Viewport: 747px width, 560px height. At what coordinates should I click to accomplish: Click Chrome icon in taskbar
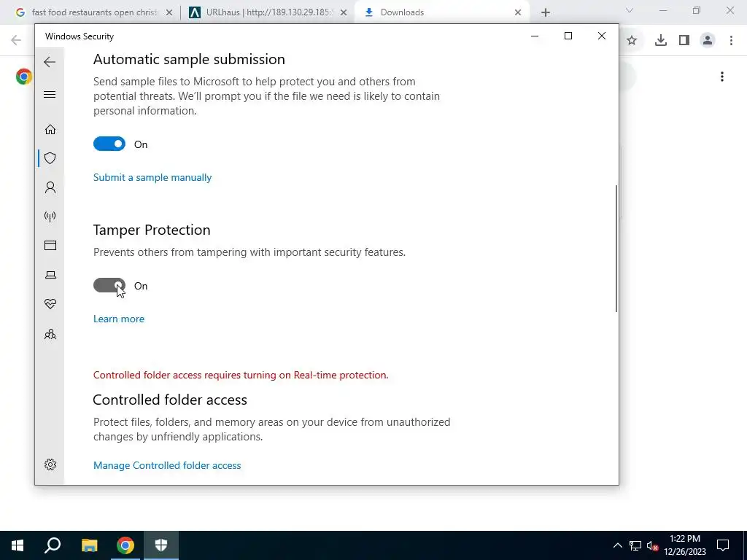[x=125, y=545]
